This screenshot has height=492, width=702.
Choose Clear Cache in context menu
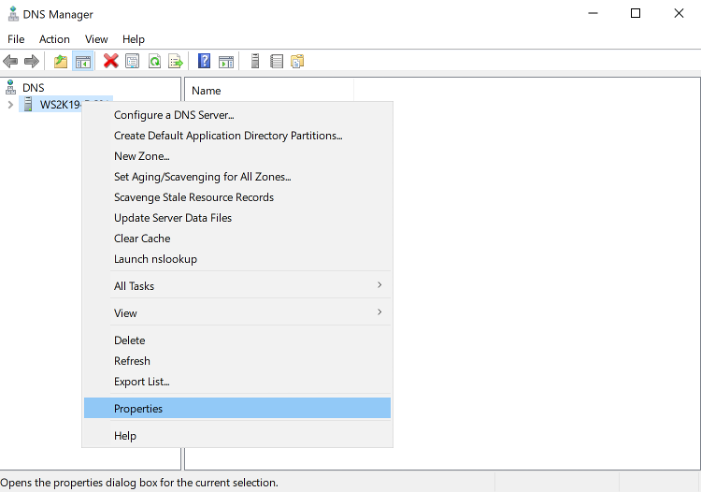(x=142, y=238)
